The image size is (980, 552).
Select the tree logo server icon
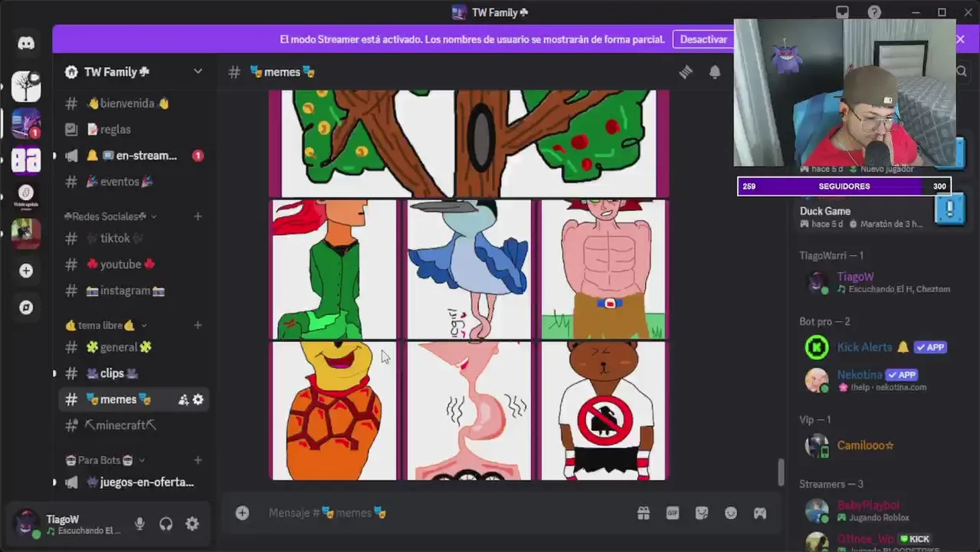tap(26, 87)
